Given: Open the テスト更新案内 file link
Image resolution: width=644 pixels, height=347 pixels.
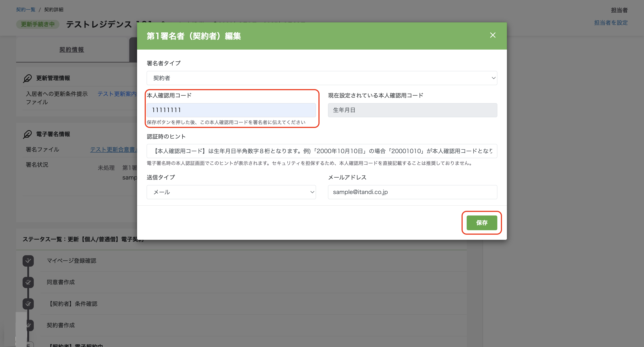Looking at the screenshot, I should [x=117, y=94].
